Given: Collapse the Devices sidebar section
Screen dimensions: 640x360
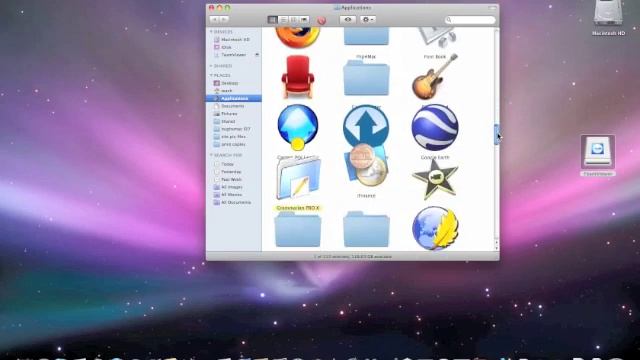Looking at the screenshot, I should point(211,32).
